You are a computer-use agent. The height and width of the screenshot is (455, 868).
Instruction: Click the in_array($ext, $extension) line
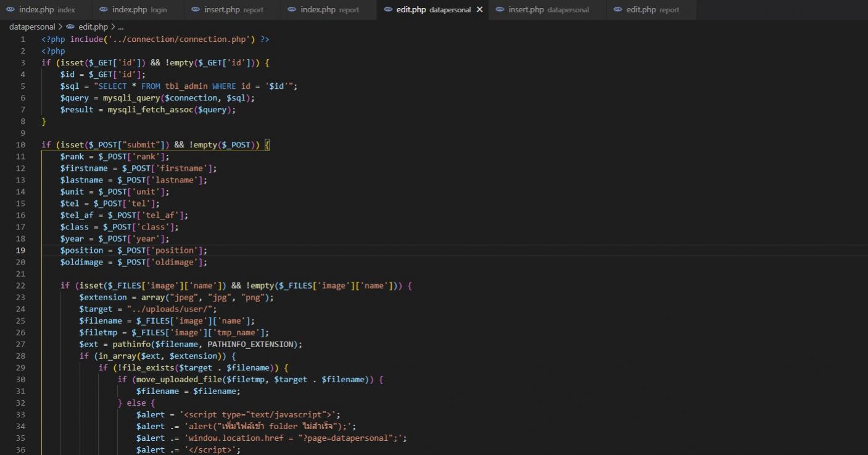pyautogui.click(x=157, y=356)
